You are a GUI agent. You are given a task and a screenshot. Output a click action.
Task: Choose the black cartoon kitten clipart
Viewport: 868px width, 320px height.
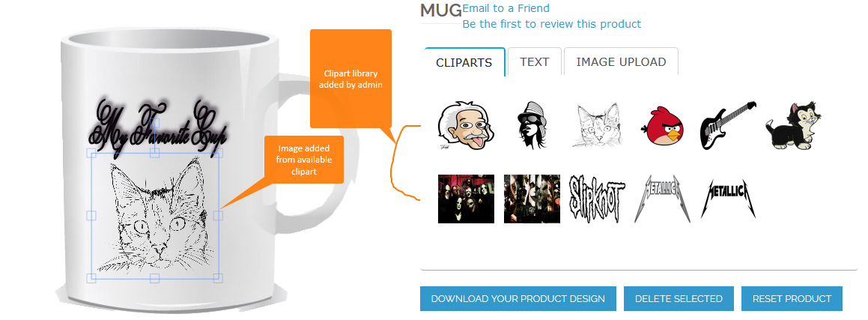coord(793,126)
